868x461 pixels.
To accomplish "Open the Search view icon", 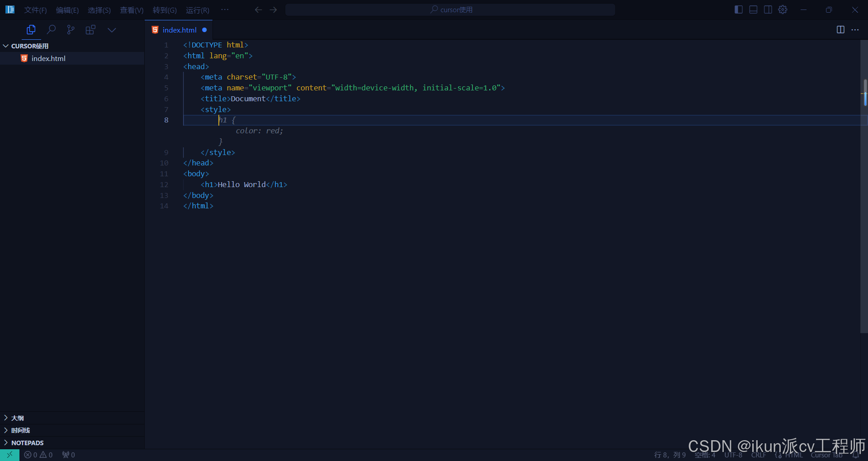I will (x=51, y=30).
